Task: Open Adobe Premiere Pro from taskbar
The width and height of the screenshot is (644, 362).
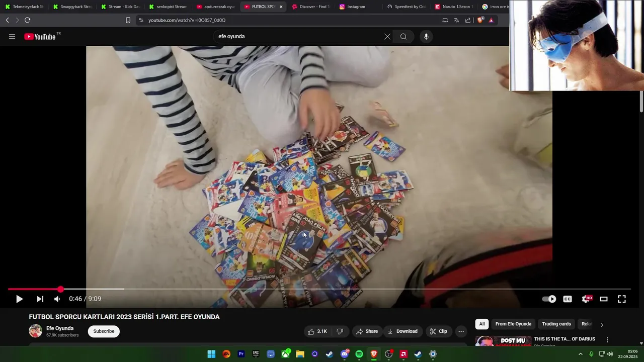Action: 241,354
